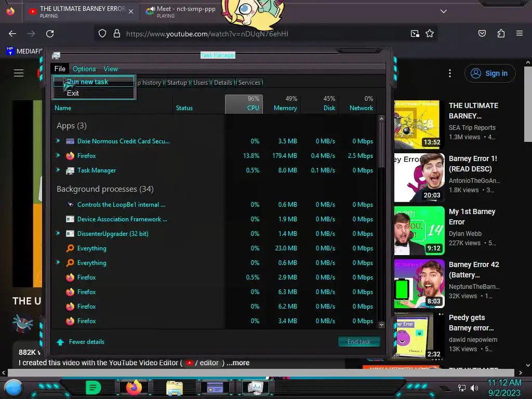Select Task Manager icon in Apps list
The image size is (532, 399).
70,170
